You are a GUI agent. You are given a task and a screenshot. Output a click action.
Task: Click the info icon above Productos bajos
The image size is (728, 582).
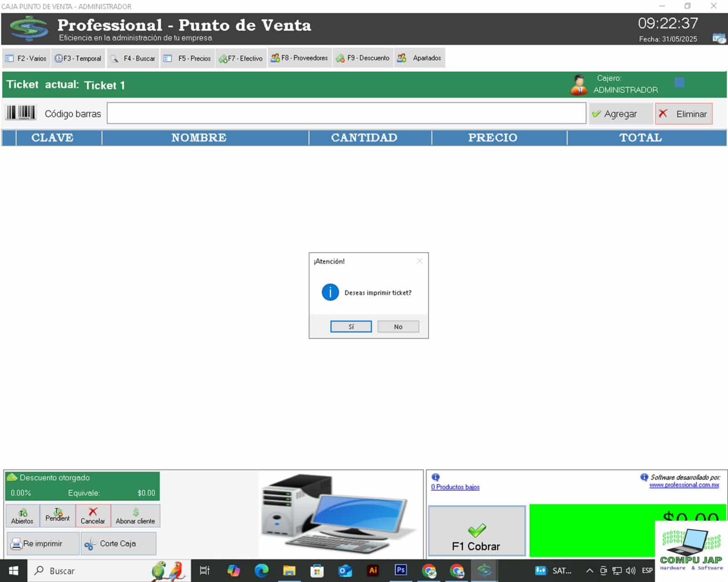[435, 477]
